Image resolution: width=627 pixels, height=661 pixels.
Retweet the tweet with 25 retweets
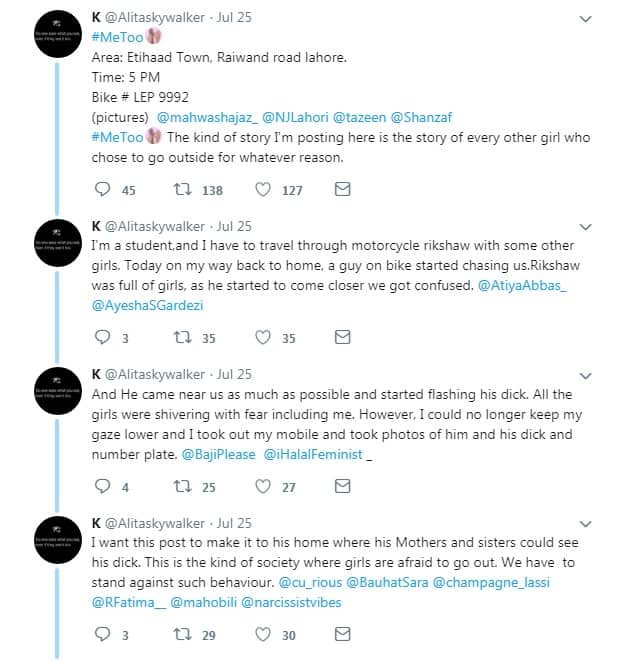pos(183,487)
